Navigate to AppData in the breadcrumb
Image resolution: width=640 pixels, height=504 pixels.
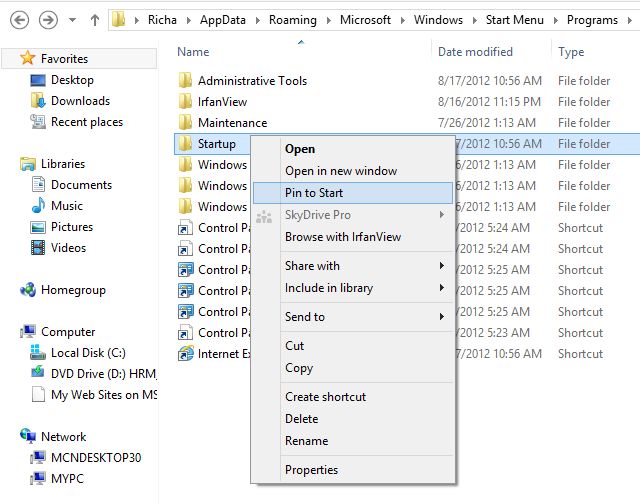point(223,20)
